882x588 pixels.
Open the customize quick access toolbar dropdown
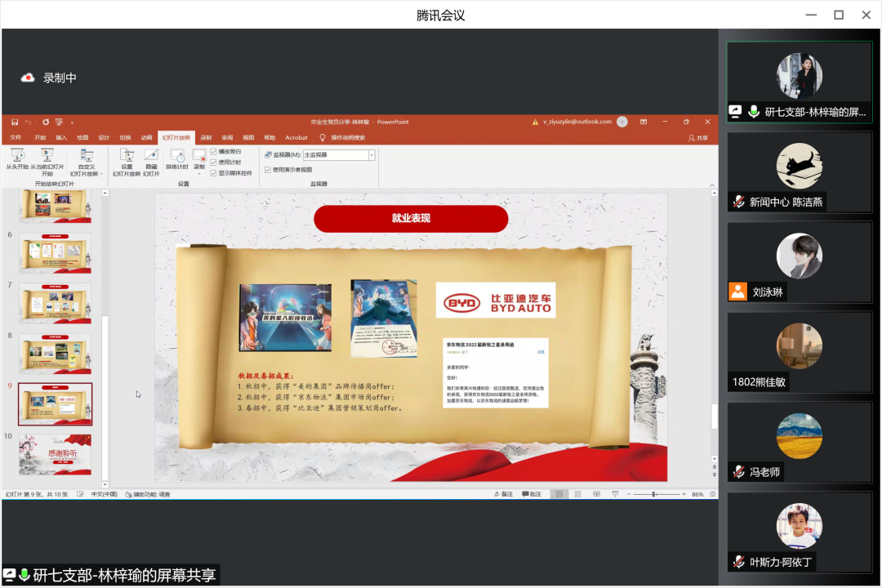click(x=72, y=122)
